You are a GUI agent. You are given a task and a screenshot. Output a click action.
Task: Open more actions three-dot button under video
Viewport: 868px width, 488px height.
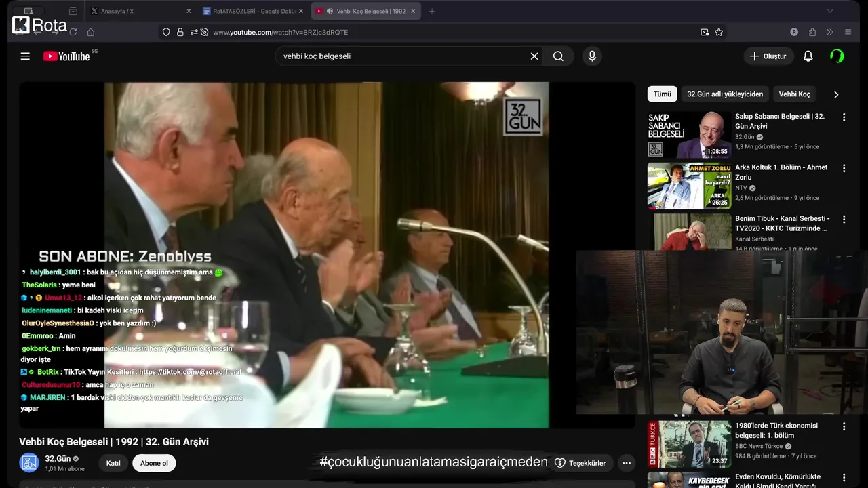627,464
